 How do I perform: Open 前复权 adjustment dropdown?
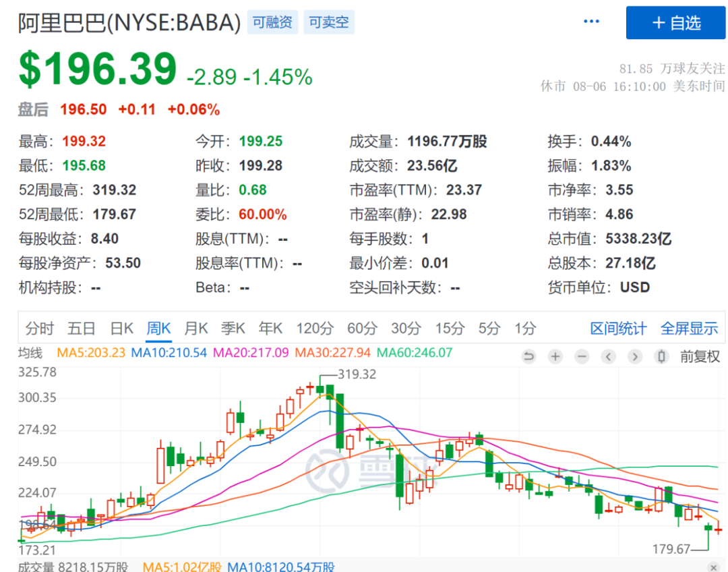(x=700, y=356)
